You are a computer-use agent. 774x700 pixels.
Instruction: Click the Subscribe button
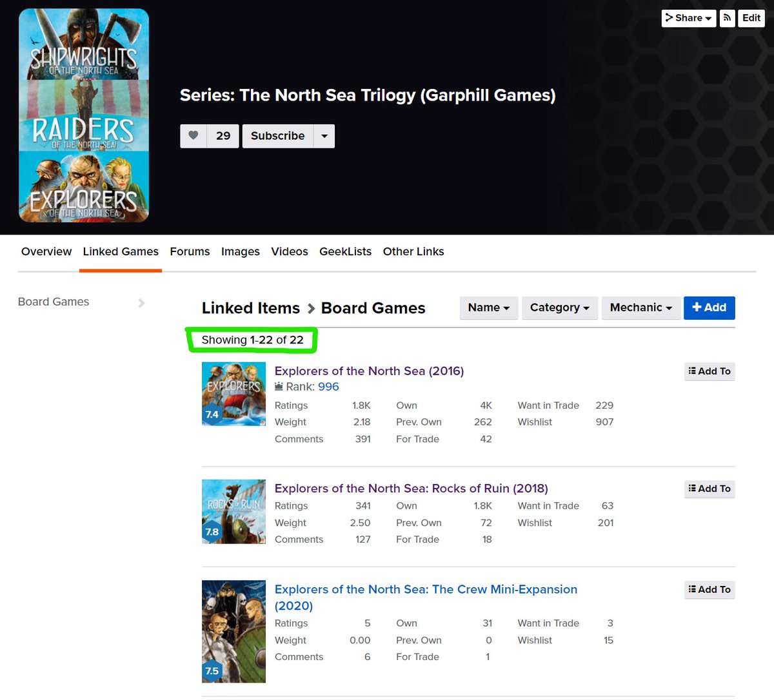[x=277, y=136]
